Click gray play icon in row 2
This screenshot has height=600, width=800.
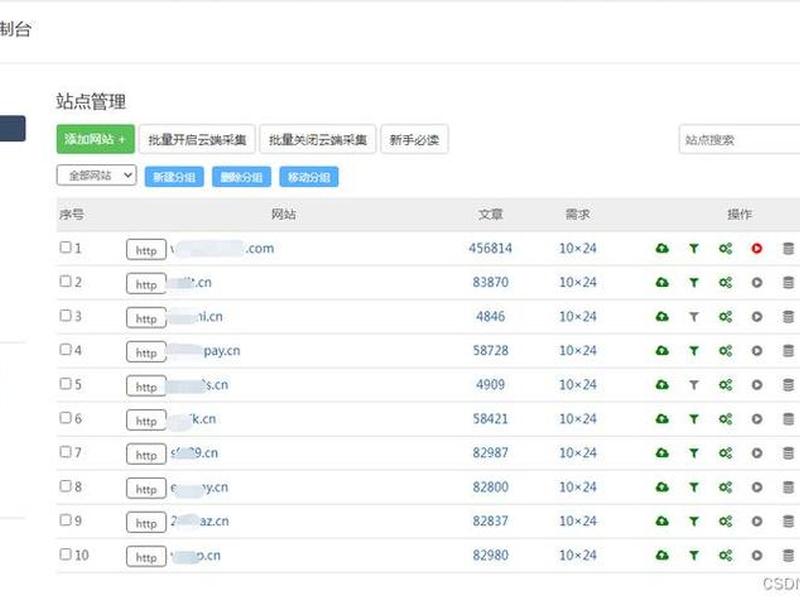757,282
